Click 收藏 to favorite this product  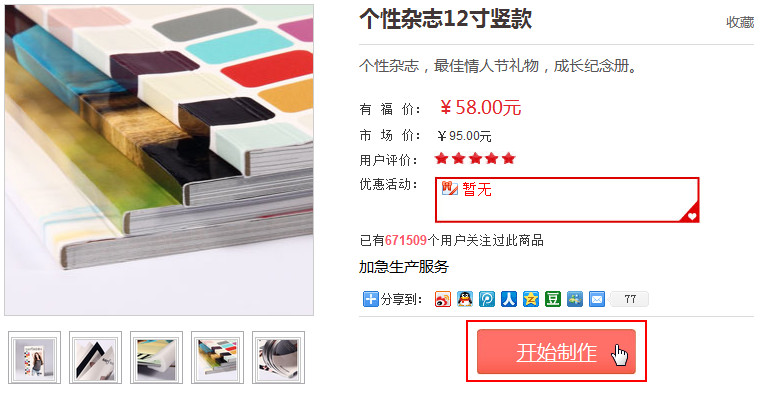[x=740, y=22]
